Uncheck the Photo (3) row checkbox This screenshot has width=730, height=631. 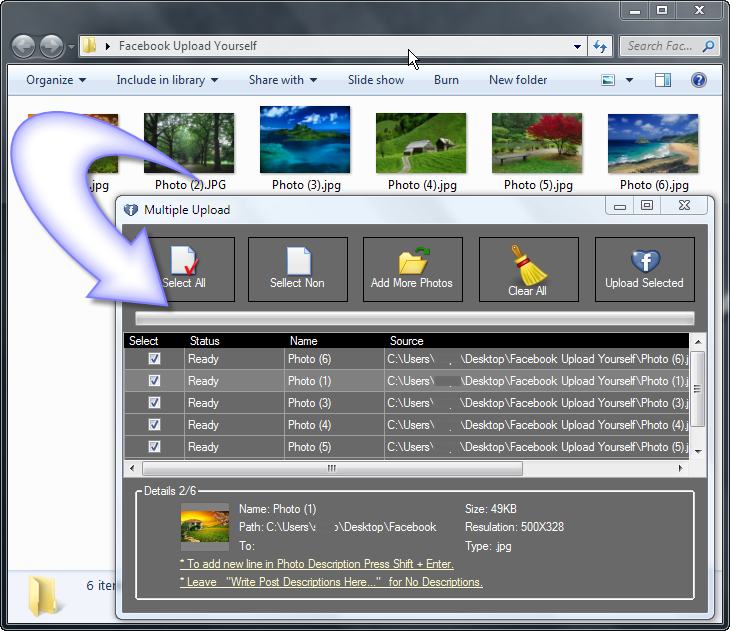pos(154,402)
